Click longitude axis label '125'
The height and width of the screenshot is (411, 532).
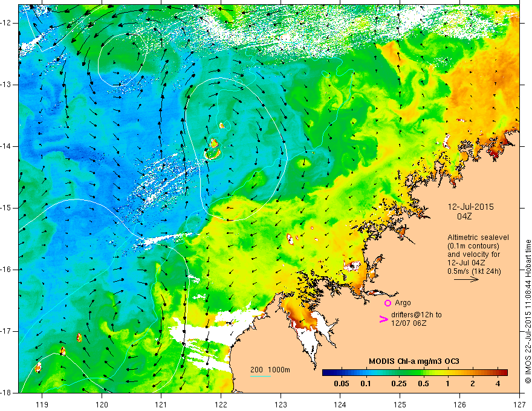coord(400,404)
